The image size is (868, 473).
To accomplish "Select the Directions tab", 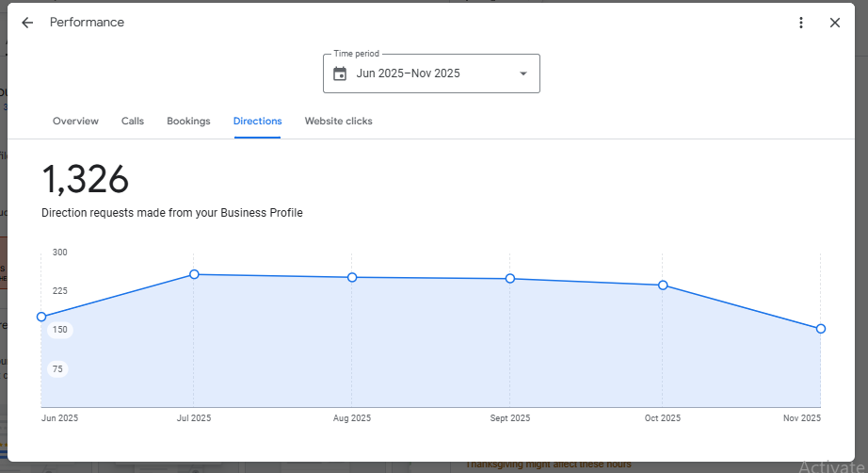I will pos(257,121).
